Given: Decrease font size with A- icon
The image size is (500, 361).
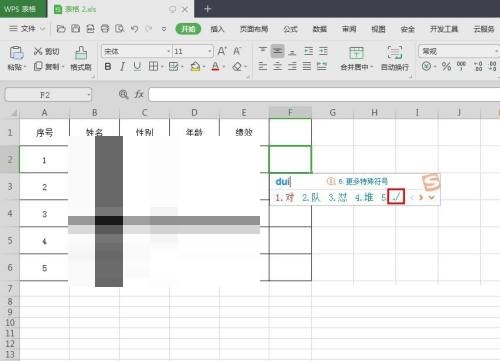Looking at the screenshot, I should point(237,51).
